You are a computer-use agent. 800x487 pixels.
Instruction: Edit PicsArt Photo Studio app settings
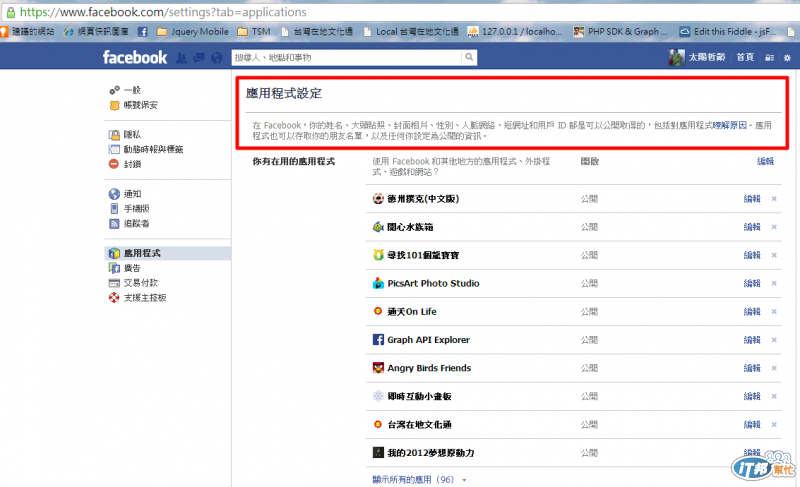click(752, 284)
